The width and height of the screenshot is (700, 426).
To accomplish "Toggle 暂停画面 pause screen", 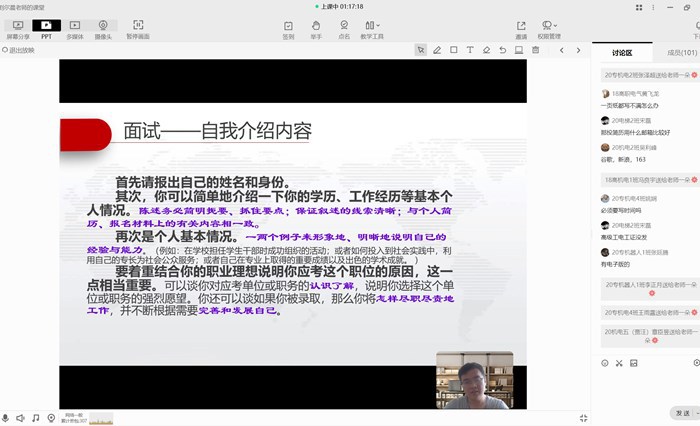I will (138, 28).
